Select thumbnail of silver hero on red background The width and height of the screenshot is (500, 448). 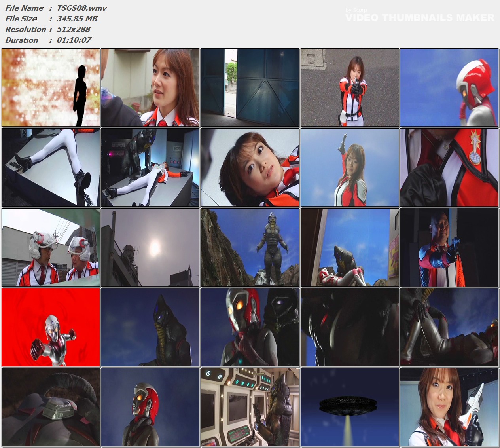click(51, 327)
